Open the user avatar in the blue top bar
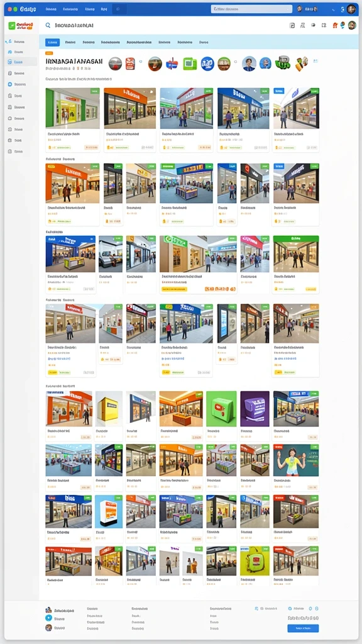This screenshot has width=362, height=644. pos(351,9)
